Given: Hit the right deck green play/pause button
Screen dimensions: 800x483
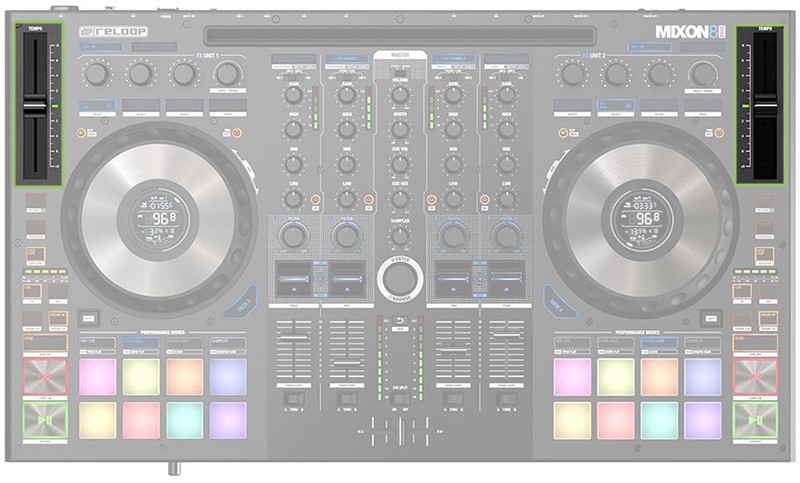Looking at the screenshot, I should tap(755, 420).
